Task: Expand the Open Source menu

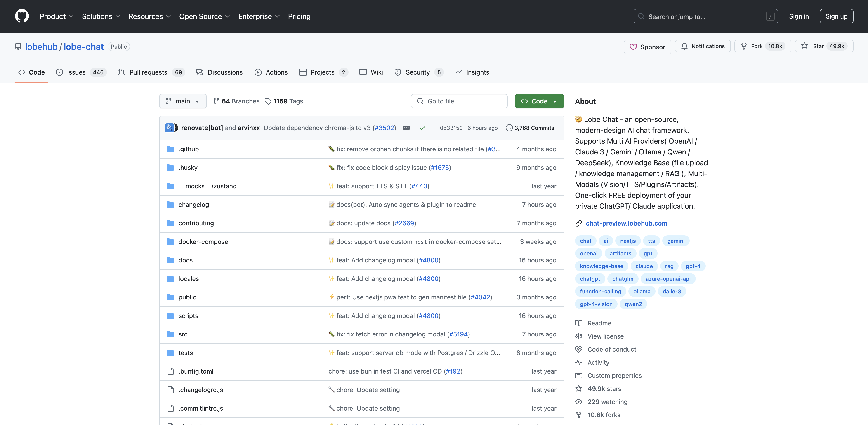Action: click(x=204, y=16)
